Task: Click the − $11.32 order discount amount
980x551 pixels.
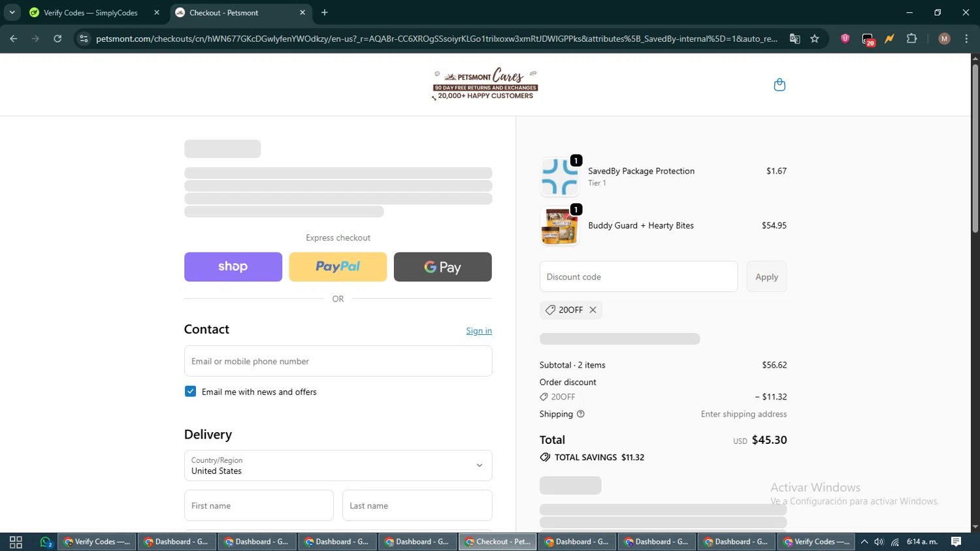Action: coord(771,397)
